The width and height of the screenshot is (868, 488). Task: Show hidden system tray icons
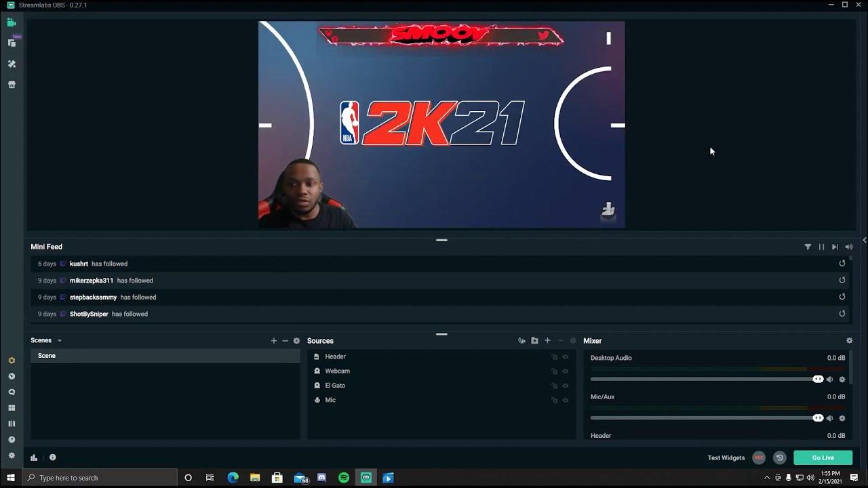pyautogui.click(x=767, y=478)
